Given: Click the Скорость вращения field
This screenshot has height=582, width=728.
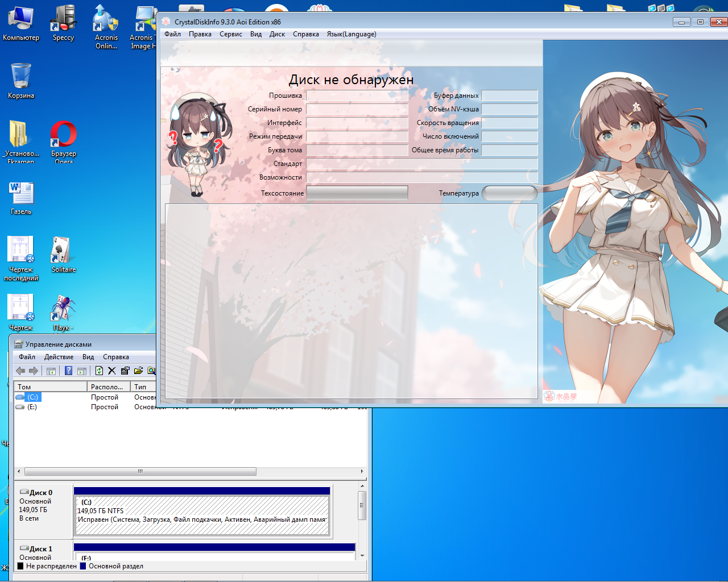Looking at the screenshot, I should [x=510, y=123].
